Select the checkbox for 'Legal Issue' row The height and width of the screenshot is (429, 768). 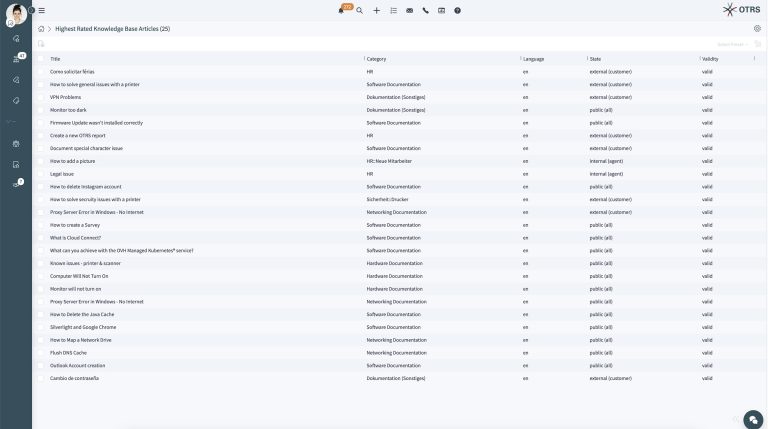[x=41, y=174]
